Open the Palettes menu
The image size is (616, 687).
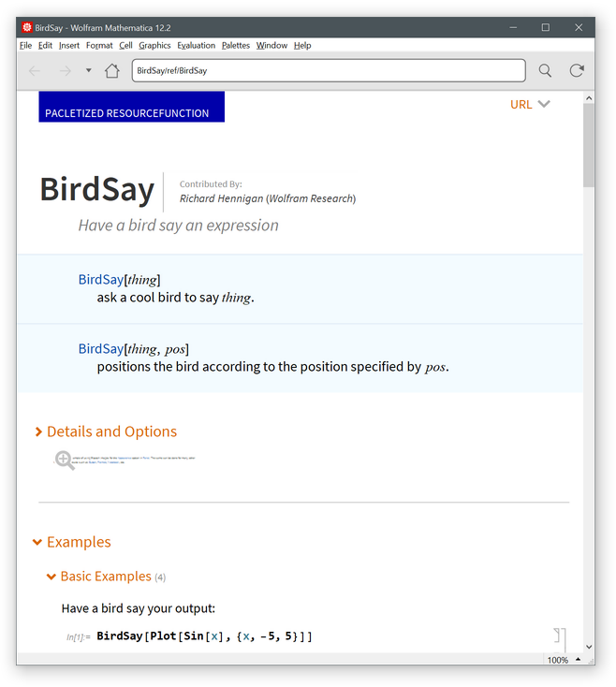236,45
